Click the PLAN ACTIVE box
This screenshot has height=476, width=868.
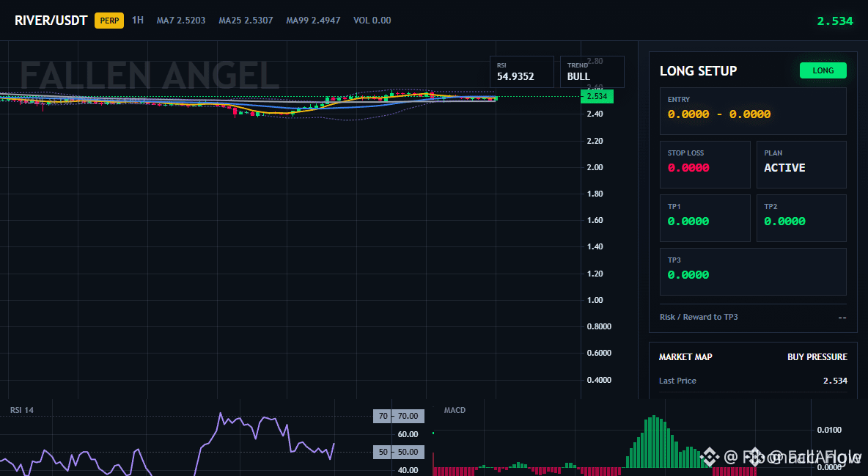801,164
